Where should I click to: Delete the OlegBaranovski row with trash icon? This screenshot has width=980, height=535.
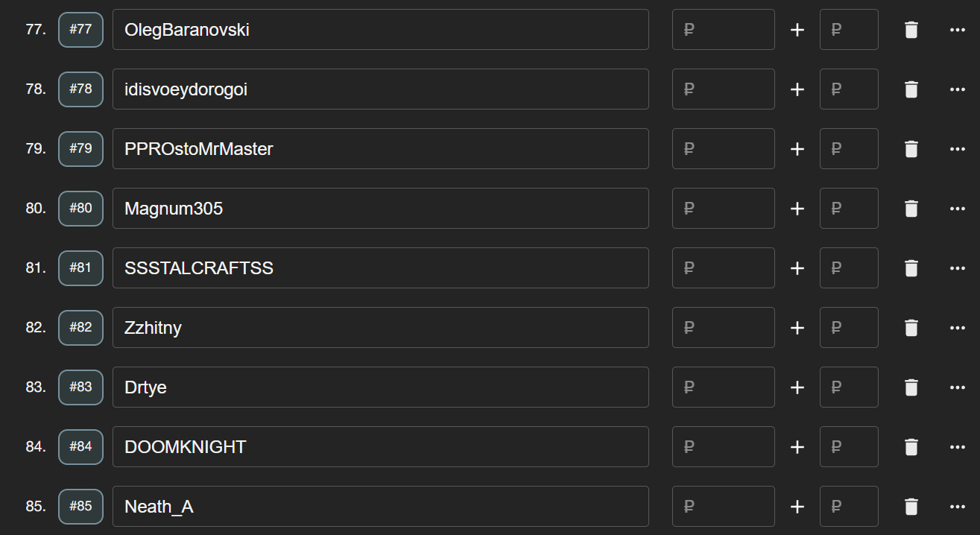tap(911, 30)
